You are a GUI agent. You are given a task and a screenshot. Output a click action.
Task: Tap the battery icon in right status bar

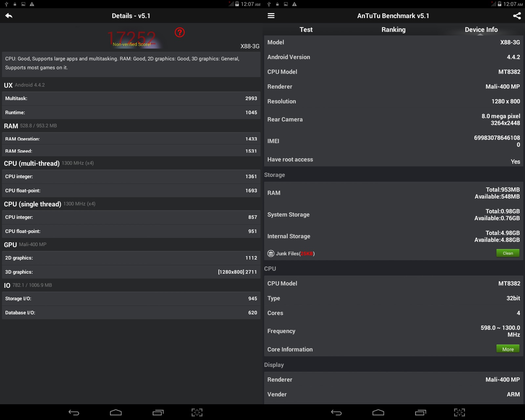[x=499, y=4]
